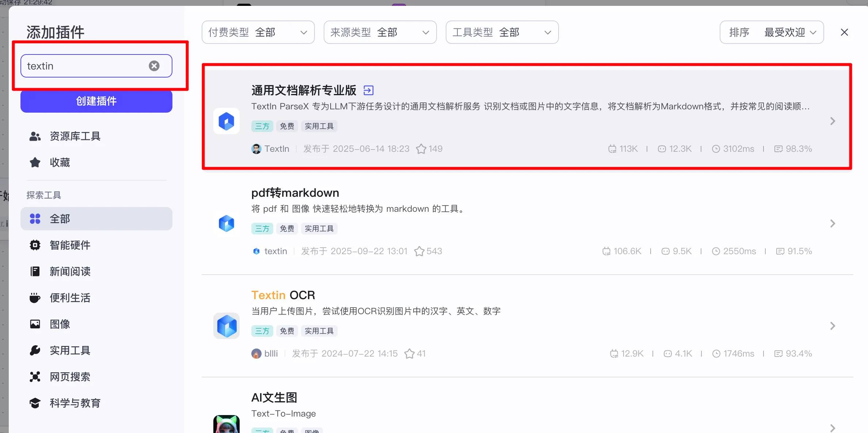Click the Textin OCR plugin logo

coord(226,326)
